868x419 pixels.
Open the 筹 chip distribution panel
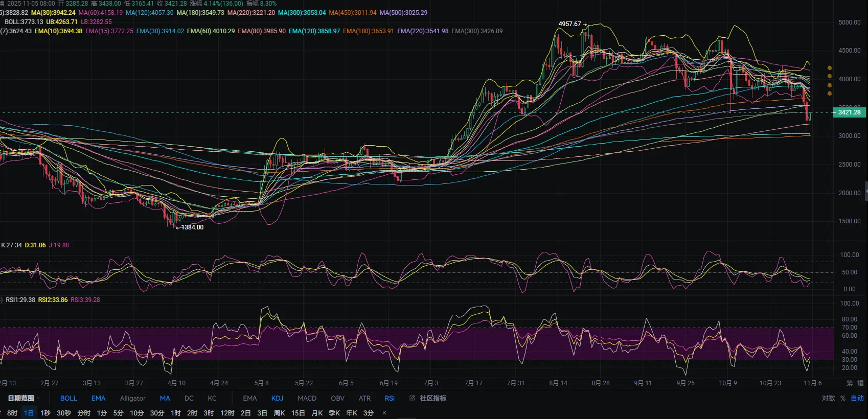click(850, 383)
